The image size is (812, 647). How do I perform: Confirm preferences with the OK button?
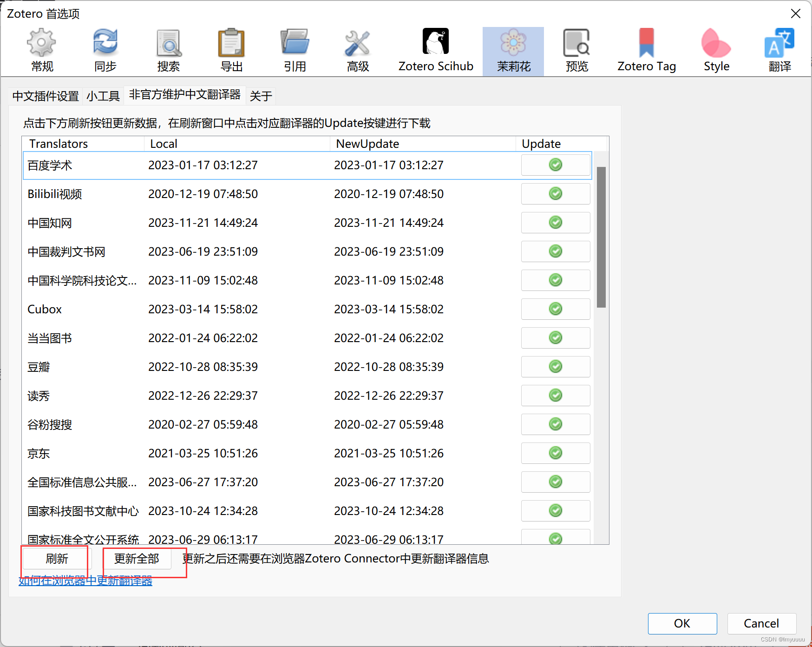[x=682, y=623]
